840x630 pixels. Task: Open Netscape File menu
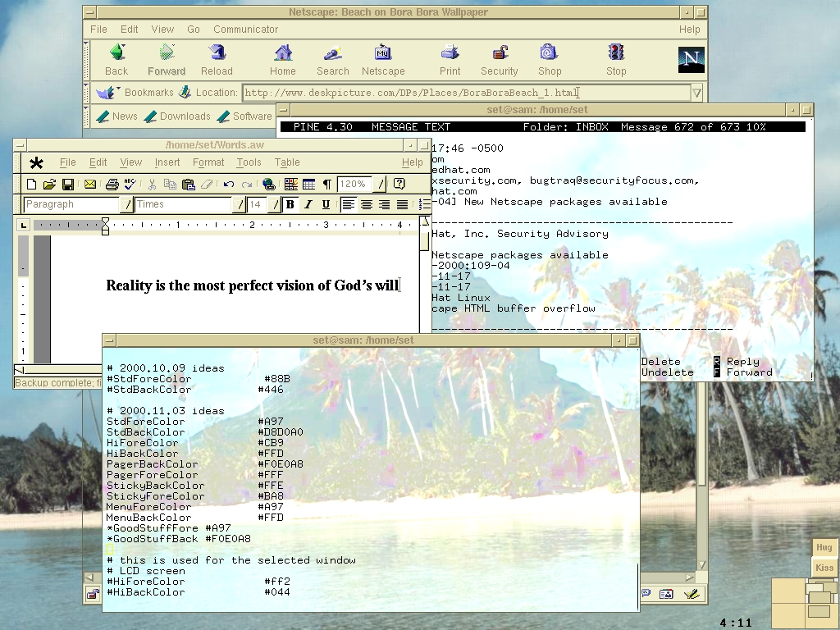98,30
